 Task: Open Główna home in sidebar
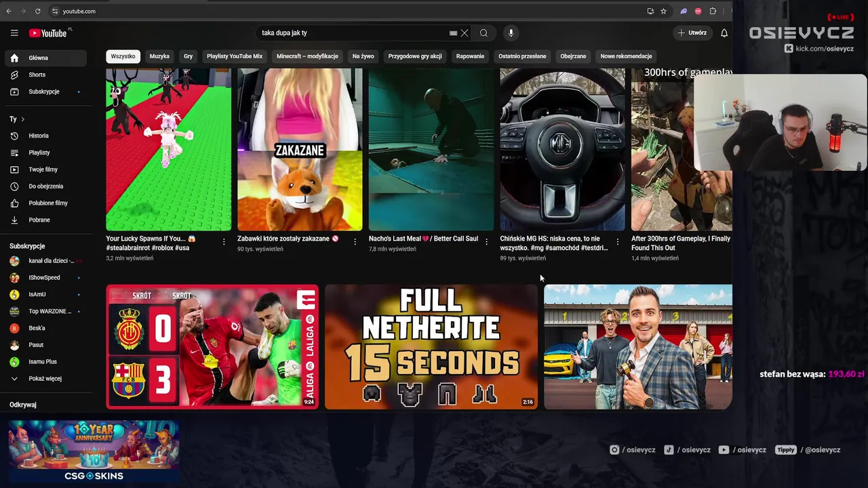click(46, 58)
